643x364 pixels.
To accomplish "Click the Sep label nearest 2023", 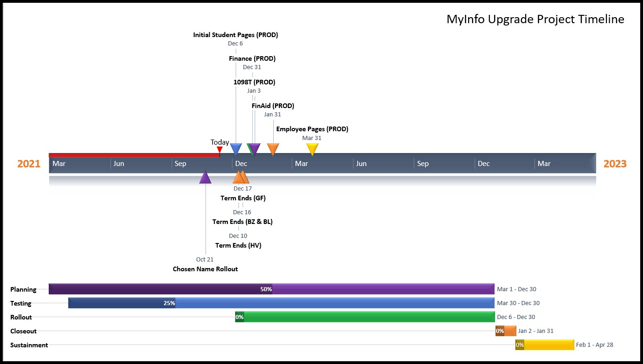I will coord(423,163).
